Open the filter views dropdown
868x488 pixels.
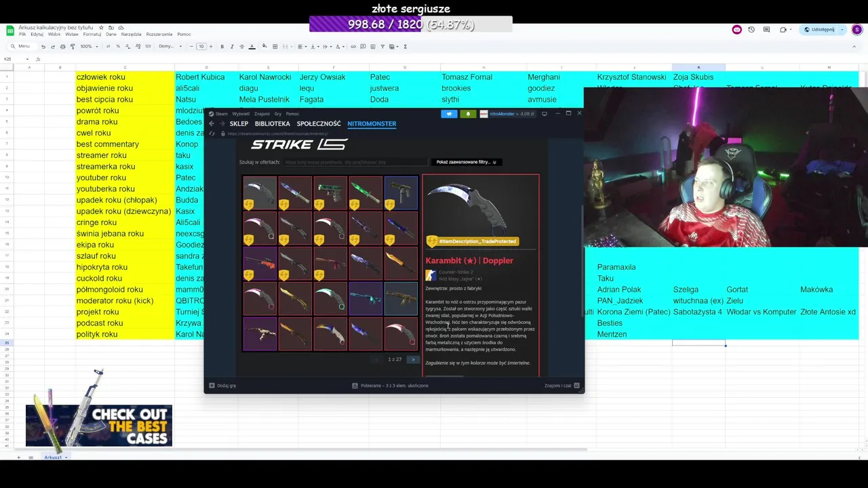(x=394, y=46)
